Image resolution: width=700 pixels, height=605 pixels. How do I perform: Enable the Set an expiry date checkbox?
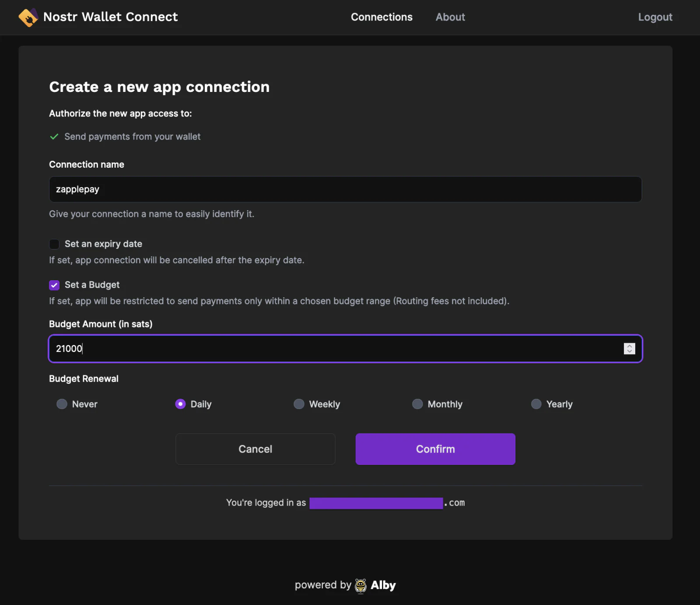pos(54,244)
